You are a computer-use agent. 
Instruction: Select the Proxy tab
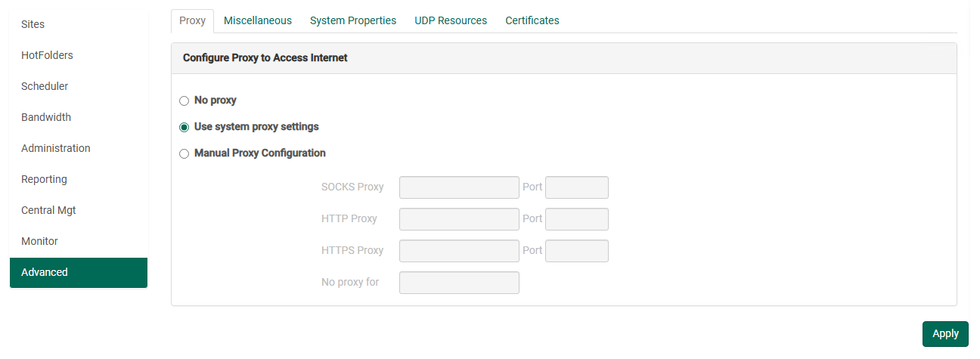coord(192,20)
